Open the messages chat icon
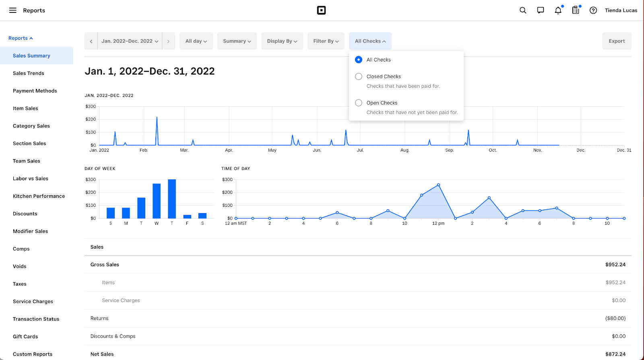 click(541, 10)
